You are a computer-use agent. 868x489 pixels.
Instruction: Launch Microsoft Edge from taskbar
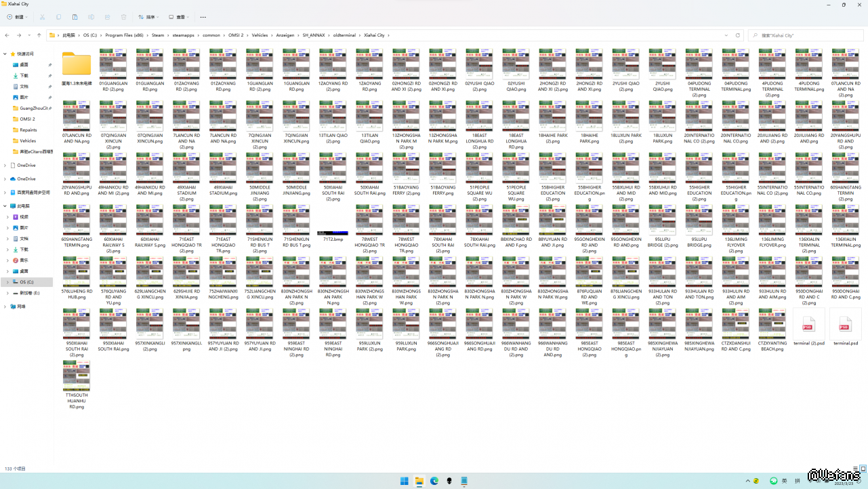tap(434, 481)
